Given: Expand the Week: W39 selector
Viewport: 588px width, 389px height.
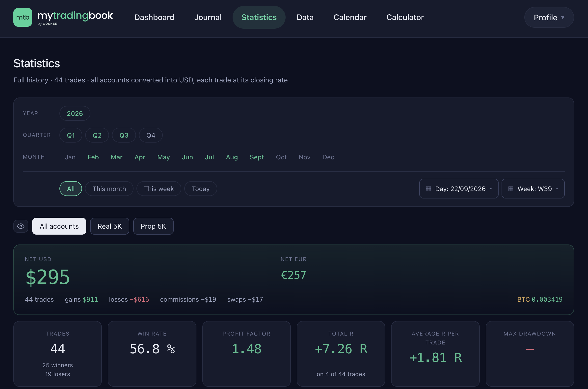Looking at the screenshot, I should click(533, 189).
